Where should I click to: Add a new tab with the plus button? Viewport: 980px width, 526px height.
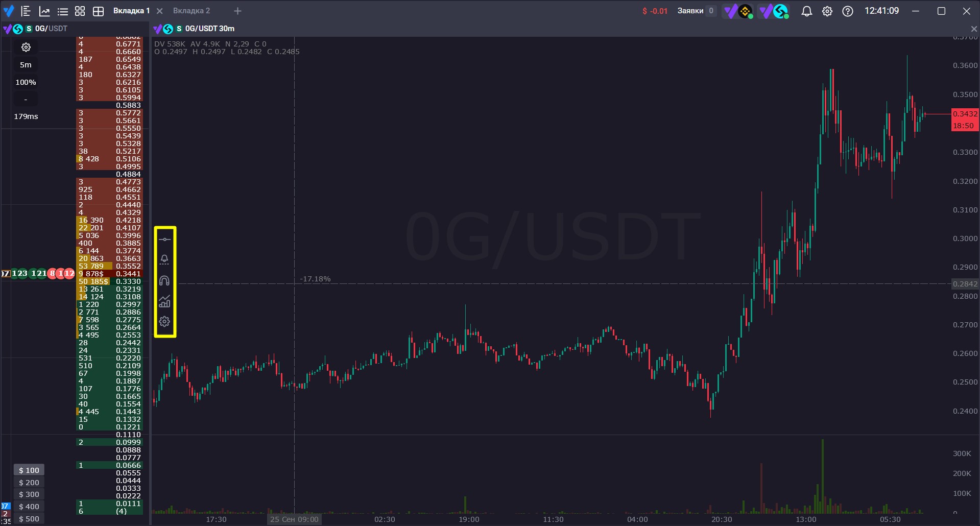[237, 11]
